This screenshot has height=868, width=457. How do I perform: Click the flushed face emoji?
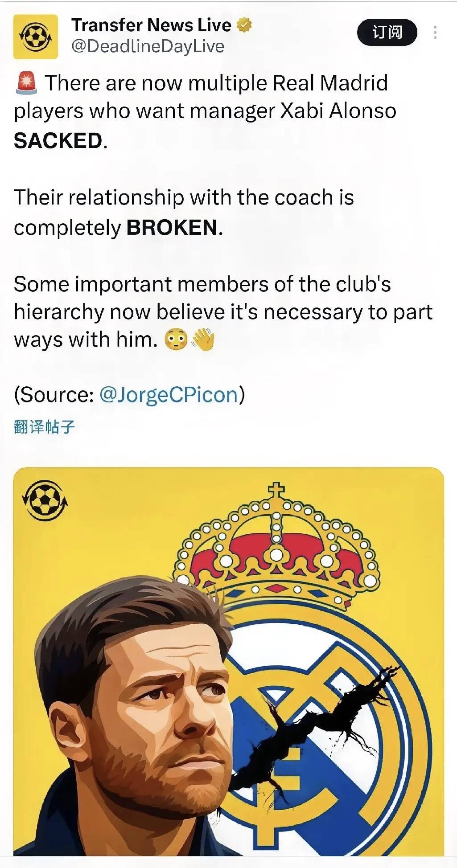coord(176,340)
